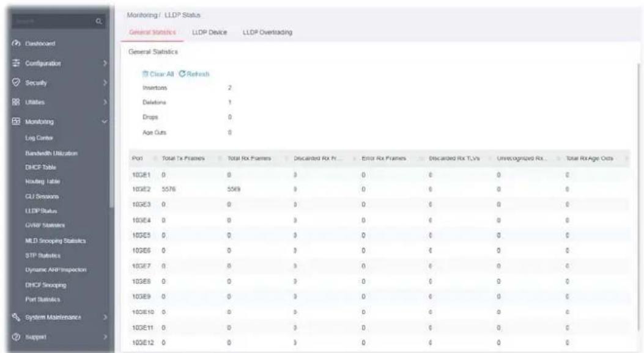Click the Configuration sliders icon
This screenshot has width=644, height=353.
[x=17, y=63]
